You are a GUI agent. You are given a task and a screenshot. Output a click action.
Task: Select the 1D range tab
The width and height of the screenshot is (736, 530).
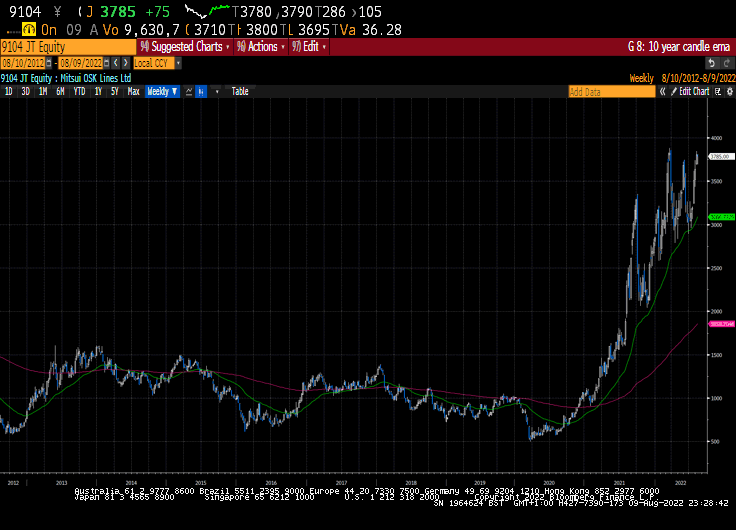[x=8, y=92]
